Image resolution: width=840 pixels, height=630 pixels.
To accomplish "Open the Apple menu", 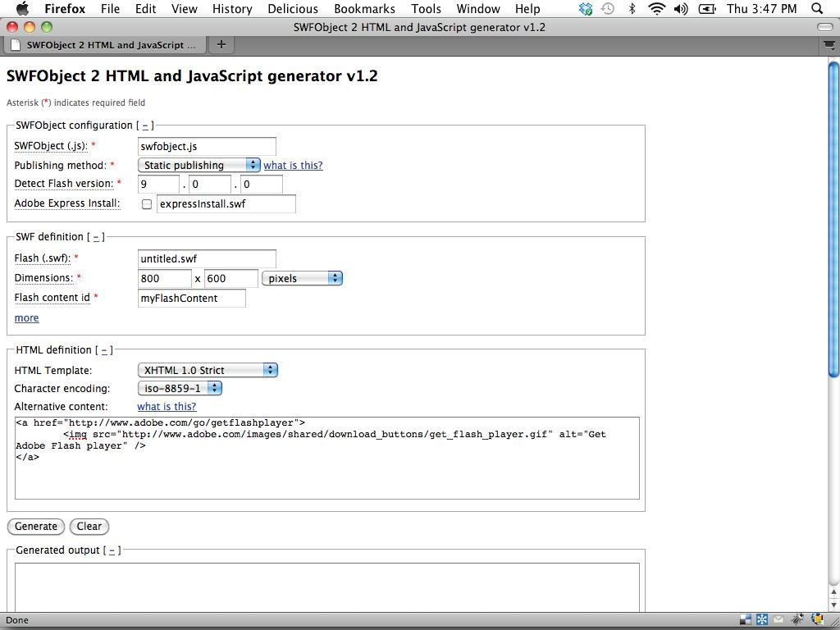I will pos(22,8).
